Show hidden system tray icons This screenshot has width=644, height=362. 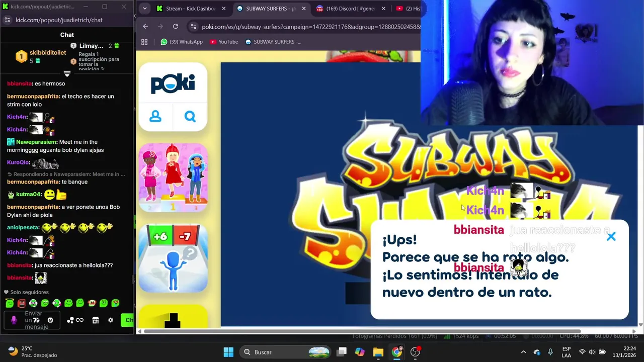tap(523, 352)
